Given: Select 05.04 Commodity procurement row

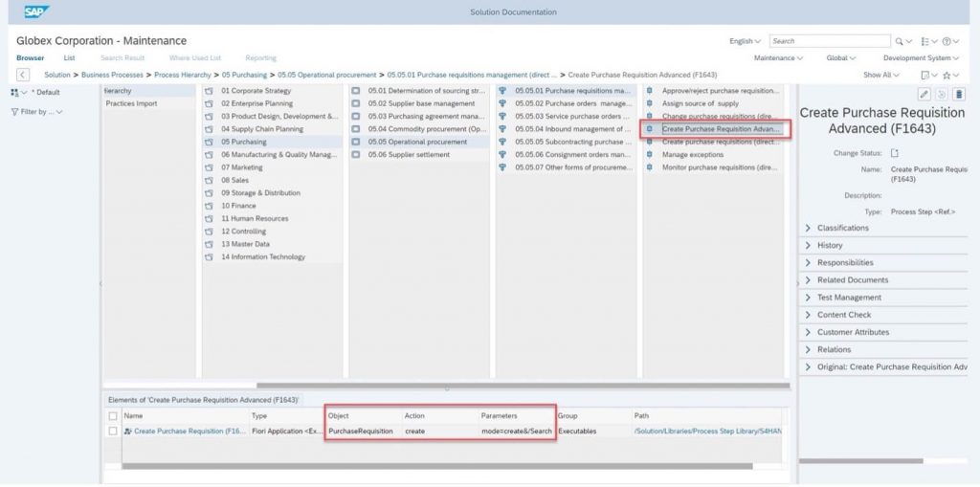Looking at the screenshot, I should point(419,129).
